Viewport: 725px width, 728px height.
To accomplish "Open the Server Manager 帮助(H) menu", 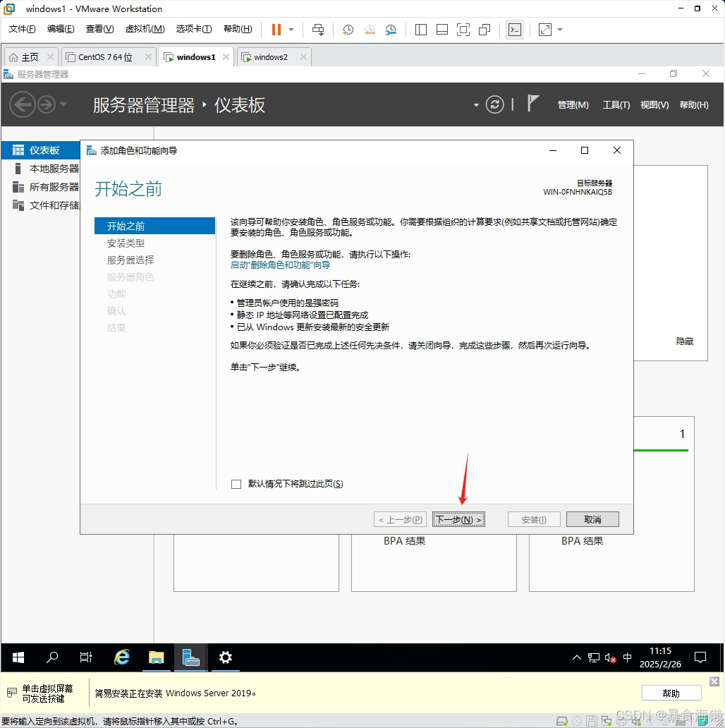I will [x=694, y=105].
